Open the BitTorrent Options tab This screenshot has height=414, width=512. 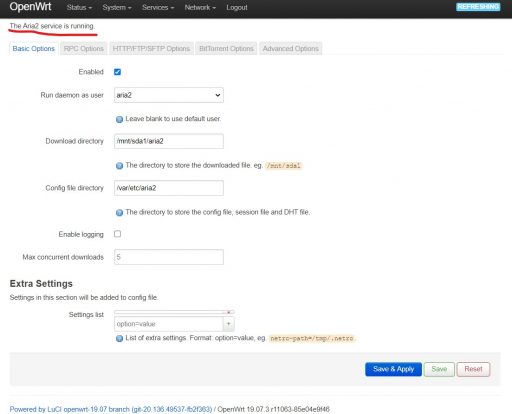coord(226,49)
